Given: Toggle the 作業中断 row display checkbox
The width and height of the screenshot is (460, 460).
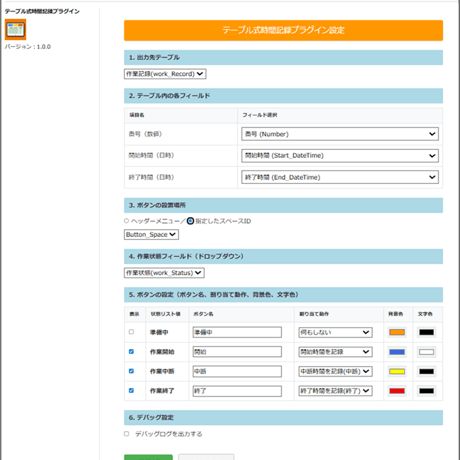Looking at the screenshot, I should point(131,371).
